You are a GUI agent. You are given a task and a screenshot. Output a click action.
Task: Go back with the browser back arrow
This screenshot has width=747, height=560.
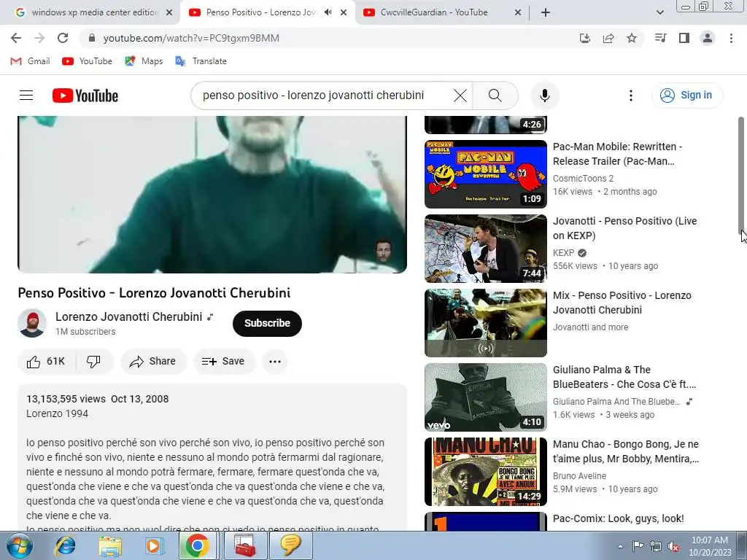point(16,38)
